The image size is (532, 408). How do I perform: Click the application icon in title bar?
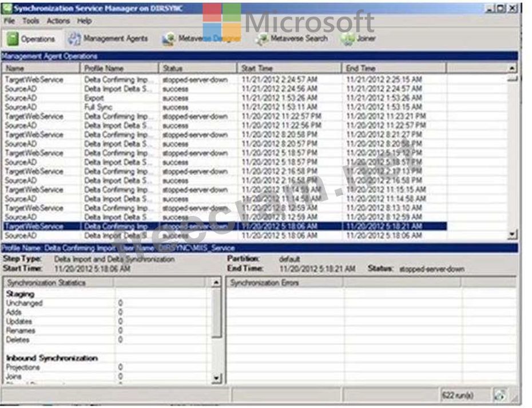[x=7, y=9]
